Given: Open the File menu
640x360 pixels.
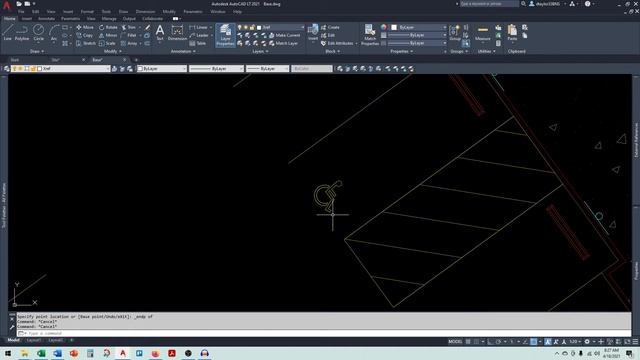Looking at the screenshot, I should point(21,12).
